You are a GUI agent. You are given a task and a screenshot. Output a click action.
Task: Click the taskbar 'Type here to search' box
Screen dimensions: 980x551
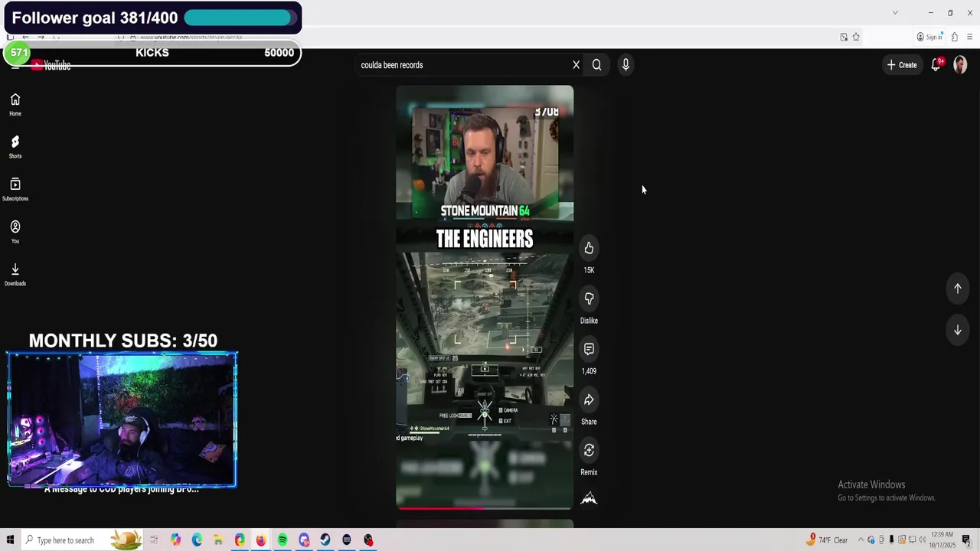81,540
